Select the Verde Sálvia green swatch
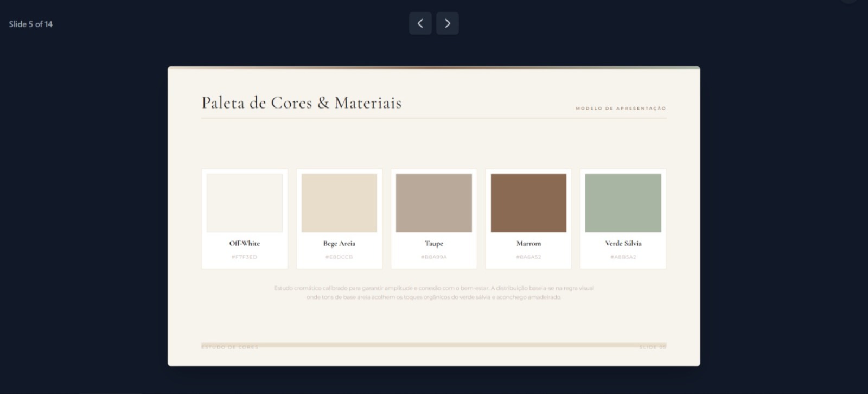The height and width of the screenshot is (394, 868). pos(623,203)
